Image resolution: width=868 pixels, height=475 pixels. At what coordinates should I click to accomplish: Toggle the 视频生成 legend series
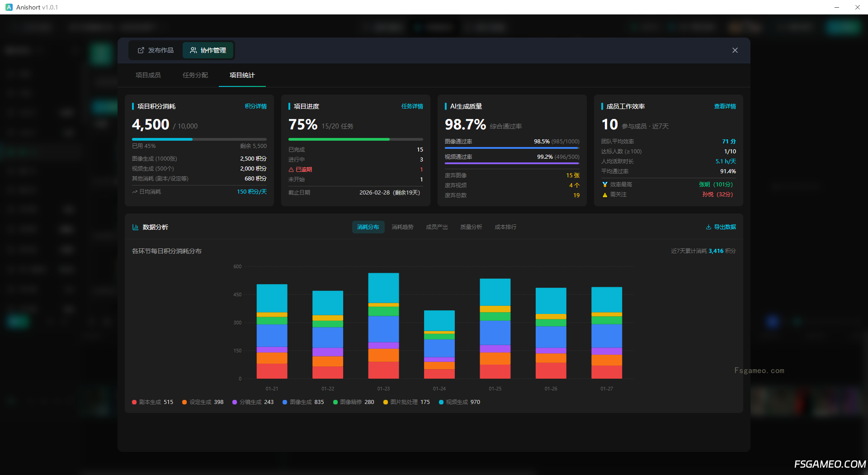tap(459, 402)
